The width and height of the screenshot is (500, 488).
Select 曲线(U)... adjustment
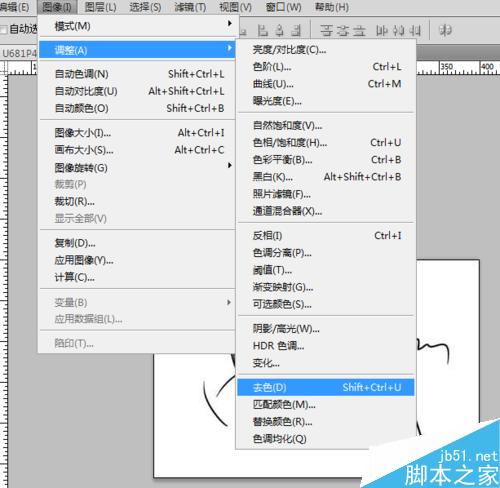pyautogui.click(x=326, y=84)
